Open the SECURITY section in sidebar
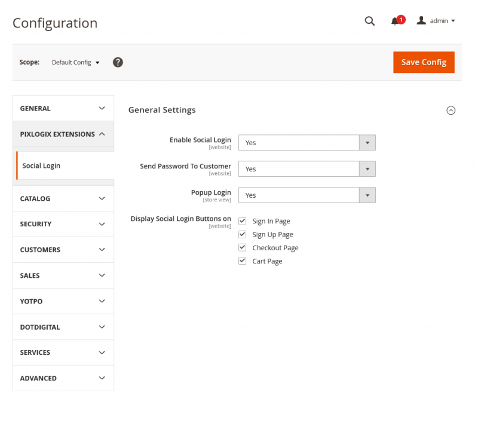Screen dimensions: 478x448 (x=63, y=223)
